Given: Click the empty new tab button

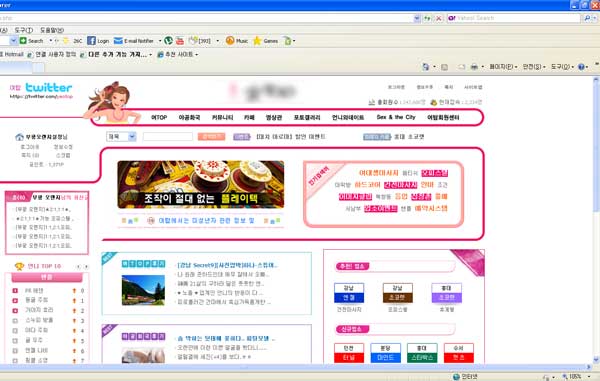Looking at the screenshot, I should click(x=38, y=68).
